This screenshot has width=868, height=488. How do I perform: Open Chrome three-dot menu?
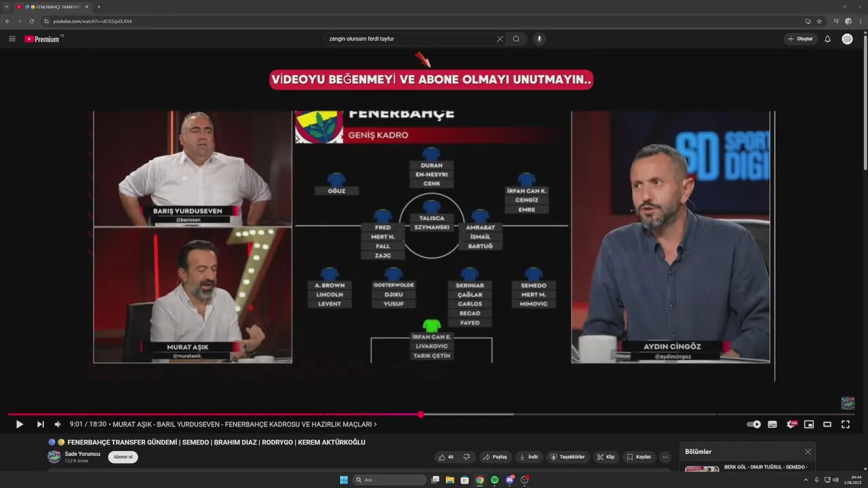pyautogui.click(x=860, y=21)
